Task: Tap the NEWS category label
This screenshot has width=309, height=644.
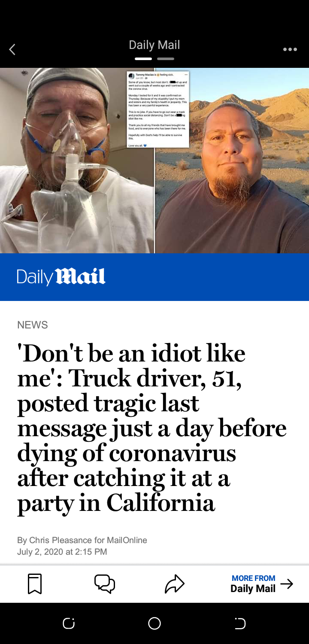Action: tap(33, 325)
